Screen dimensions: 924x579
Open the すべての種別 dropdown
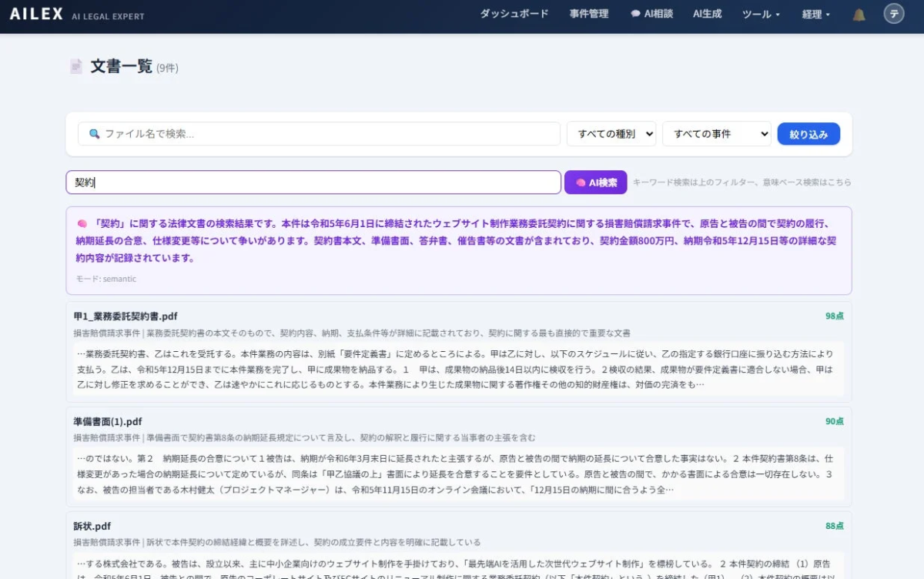point(611,133)
